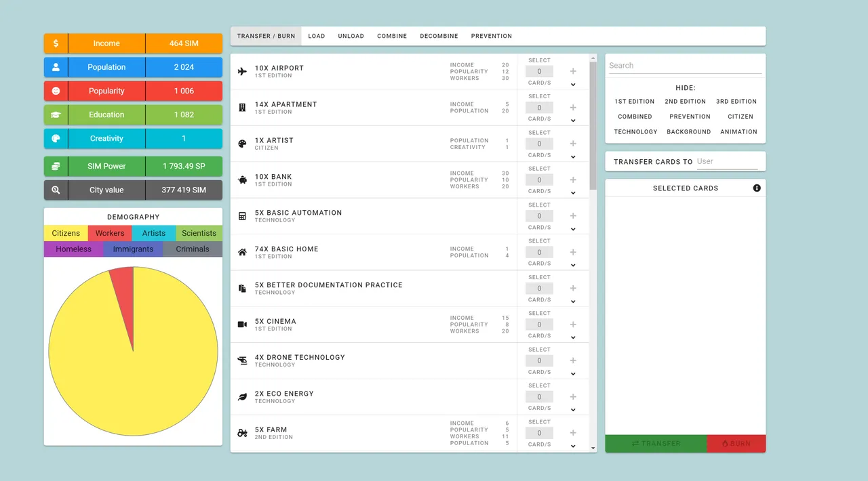Viewport: 868px width, 481px height.
Task: Click the building icon for 14X Apartment
Action: 242,108
